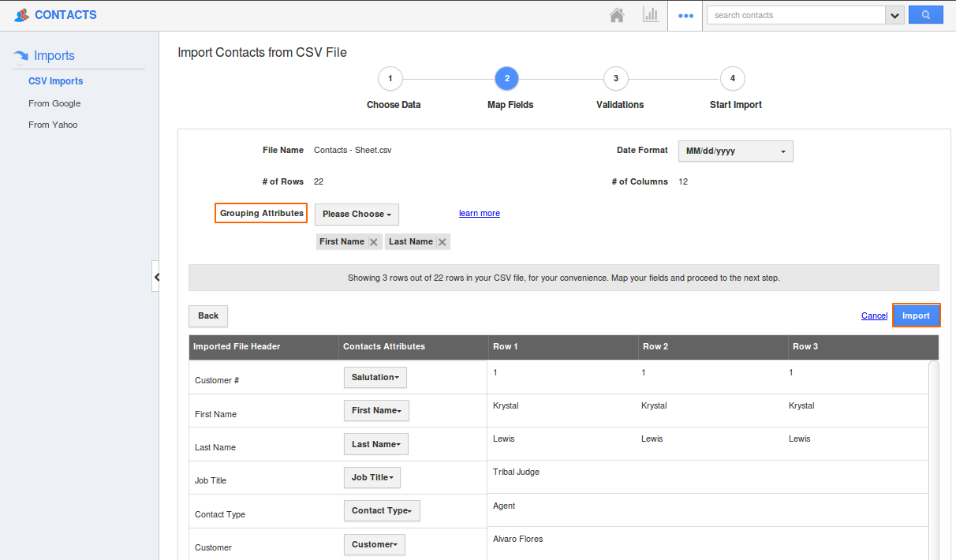Viewport: 956px width, 560px height.
Task: Click the blue Import button
Action: pyautogui.click(x=916, y=315)
